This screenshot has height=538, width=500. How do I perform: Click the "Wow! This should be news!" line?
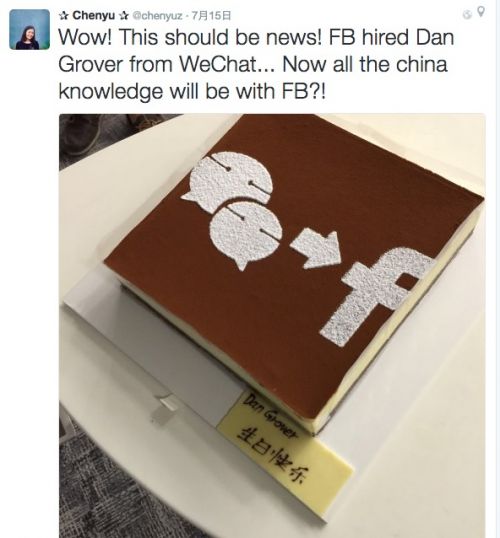tap(190, 37)
